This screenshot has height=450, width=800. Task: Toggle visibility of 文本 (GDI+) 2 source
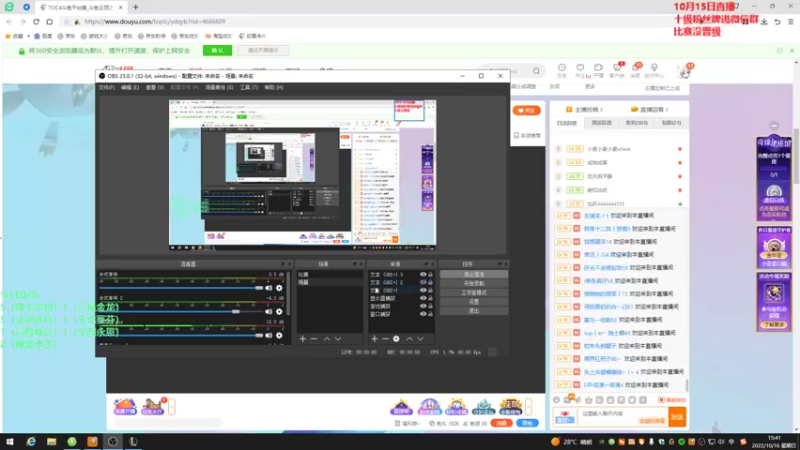(x=423, y=282)
